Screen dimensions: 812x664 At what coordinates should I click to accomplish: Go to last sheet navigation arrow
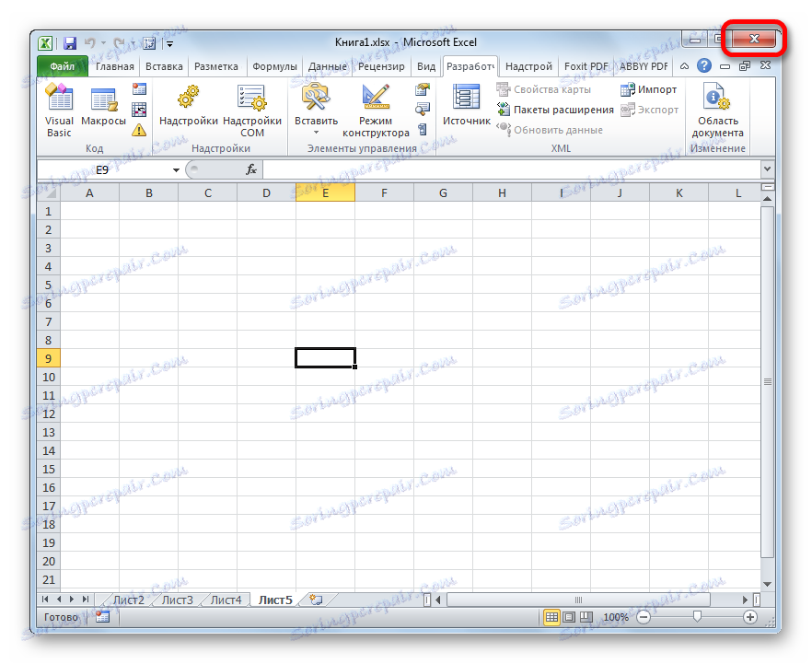point(86,600)
